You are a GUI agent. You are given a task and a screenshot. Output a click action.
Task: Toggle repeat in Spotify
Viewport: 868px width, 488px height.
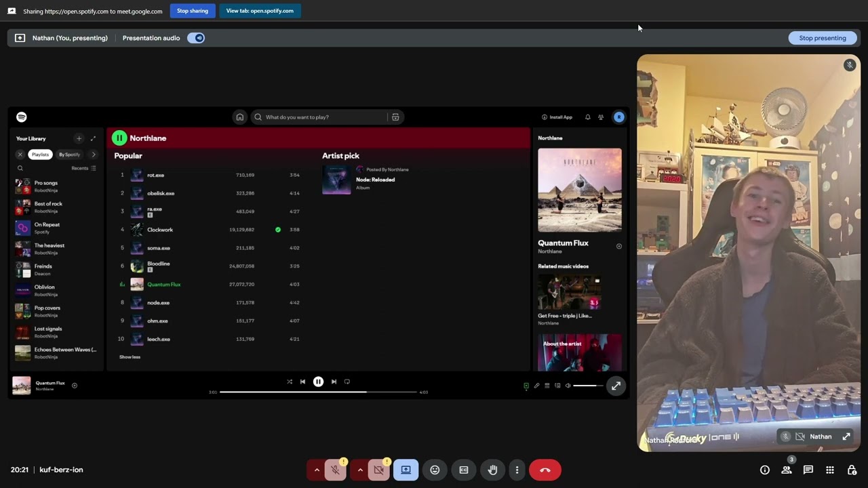[x=347, y=382]
